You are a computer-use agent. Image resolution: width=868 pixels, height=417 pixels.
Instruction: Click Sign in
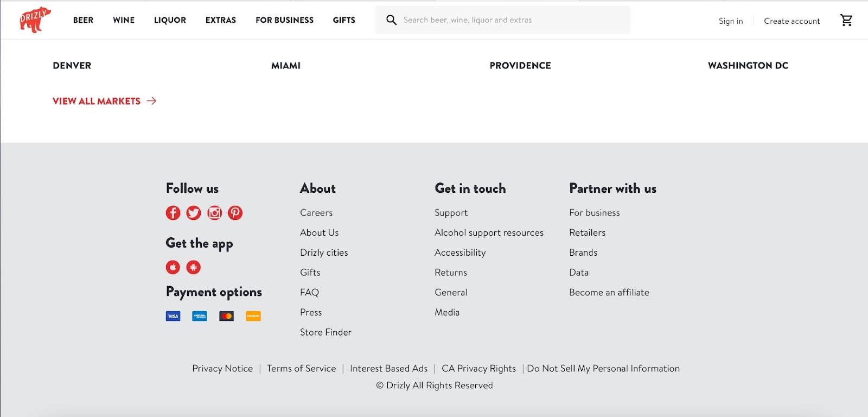pos(731,21)
